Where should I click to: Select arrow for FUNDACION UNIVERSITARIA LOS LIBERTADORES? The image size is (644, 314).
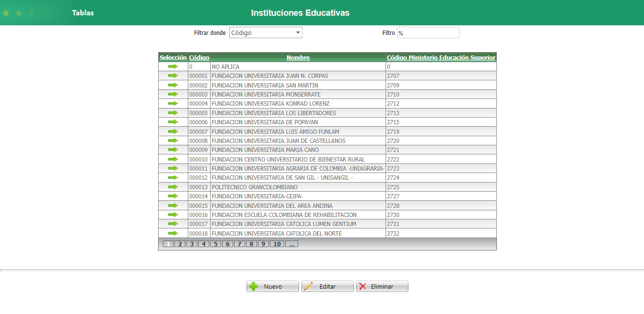[x=173, y=113]
